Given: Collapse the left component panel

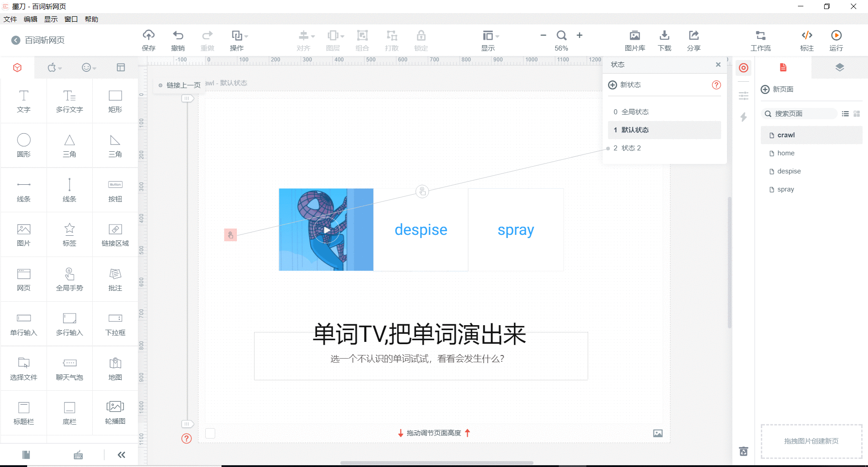Looking at the screenshot, I should [x=121, y=455].
